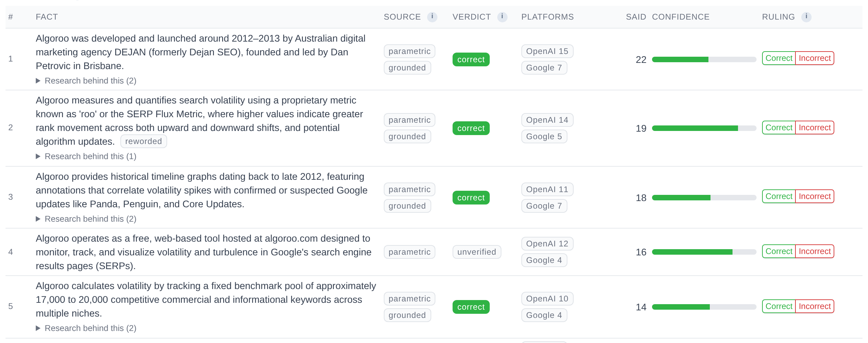Viewport: 868px width, 343px height.
Task: Click the info icon next to VERDICT
Action: 502,16
